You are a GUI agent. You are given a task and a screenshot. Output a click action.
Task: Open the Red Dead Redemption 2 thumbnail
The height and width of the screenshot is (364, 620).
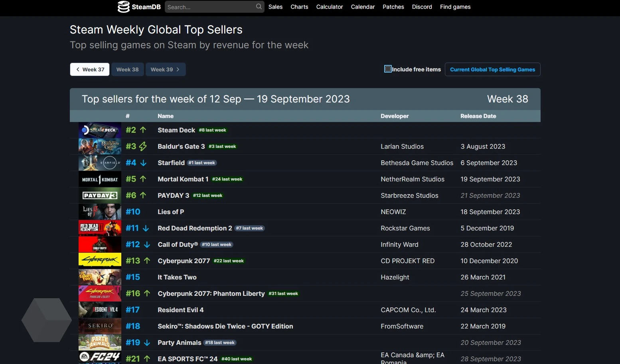click(x=100, y=228)
